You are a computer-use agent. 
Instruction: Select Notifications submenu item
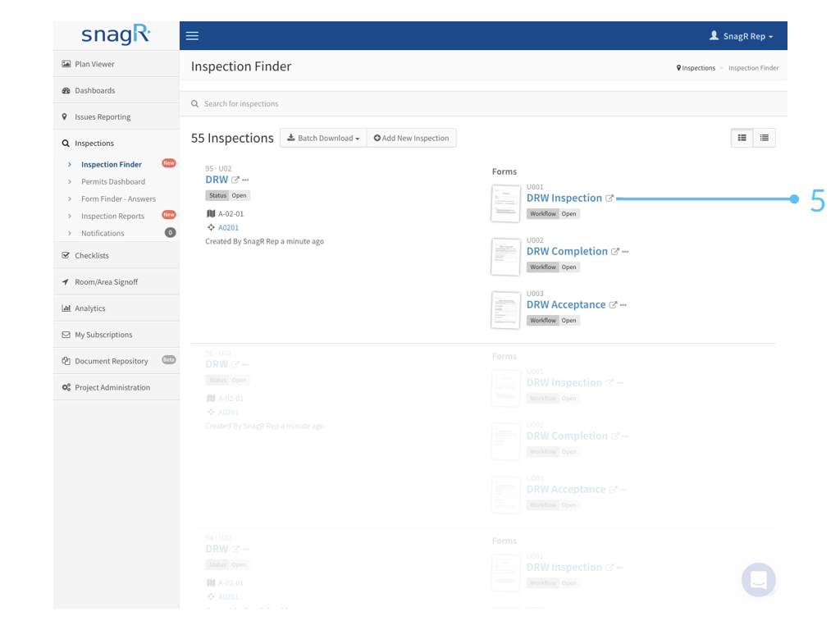103,232
